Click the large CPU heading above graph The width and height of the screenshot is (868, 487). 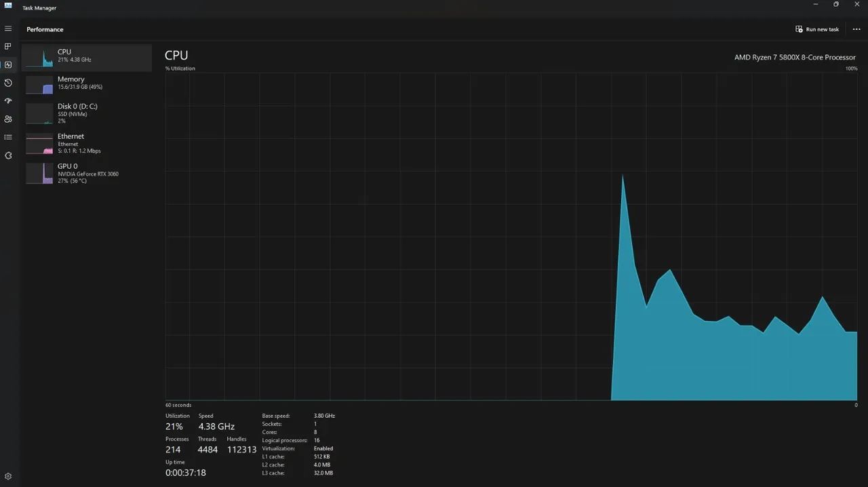[x=176, y=56]
